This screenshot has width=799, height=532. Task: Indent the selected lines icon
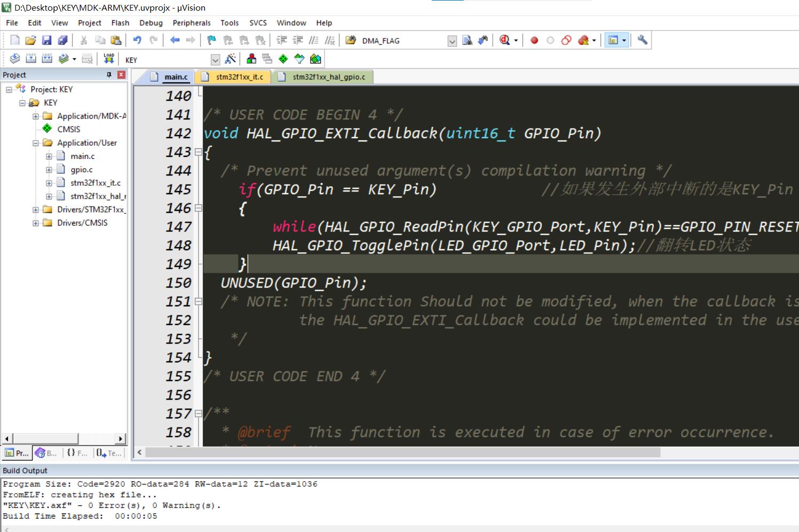(x=282, y=41)
